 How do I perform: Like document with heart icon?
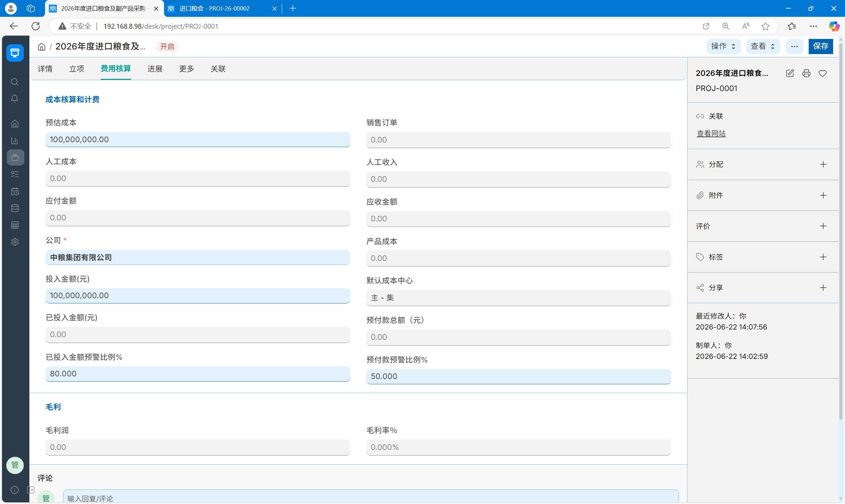tap(823, 73)
